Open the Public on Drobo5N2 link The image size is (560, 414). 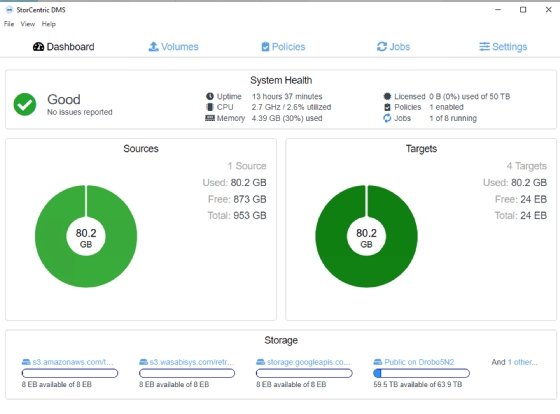pos(419,362)
